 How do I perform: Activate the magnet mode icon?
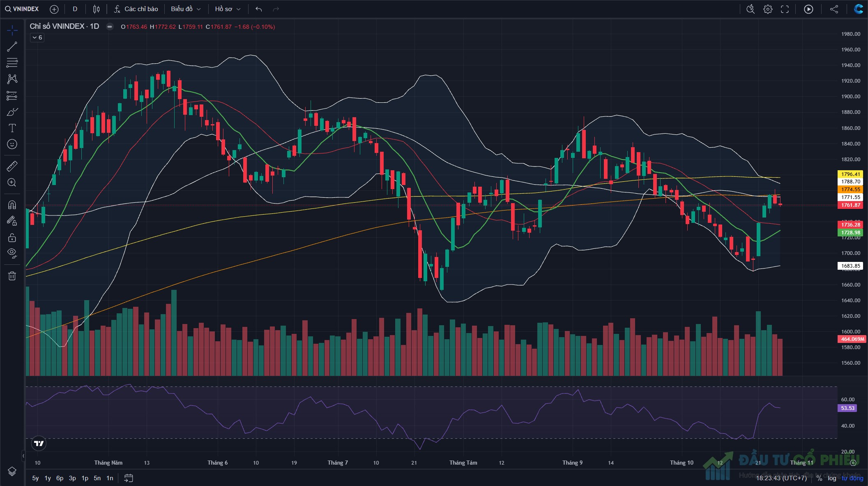(12, 204)
